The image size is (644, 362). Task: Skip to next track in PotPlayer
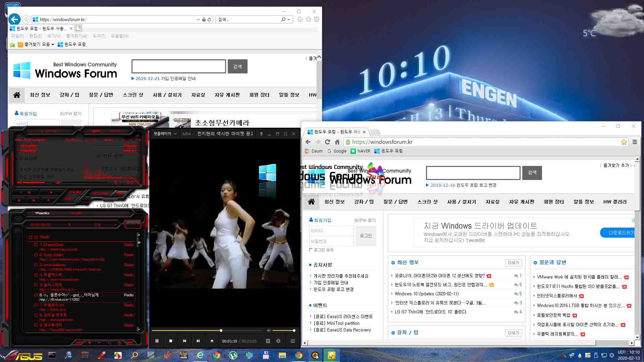pos(198,341)
